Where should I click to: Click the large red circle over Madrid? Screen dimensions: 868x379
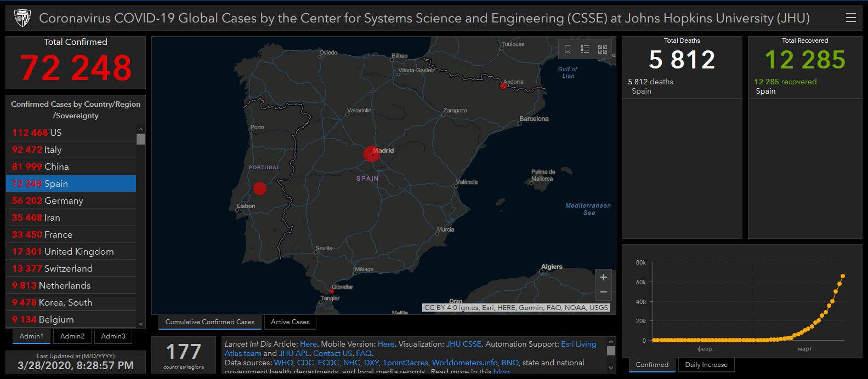(372, 154)
